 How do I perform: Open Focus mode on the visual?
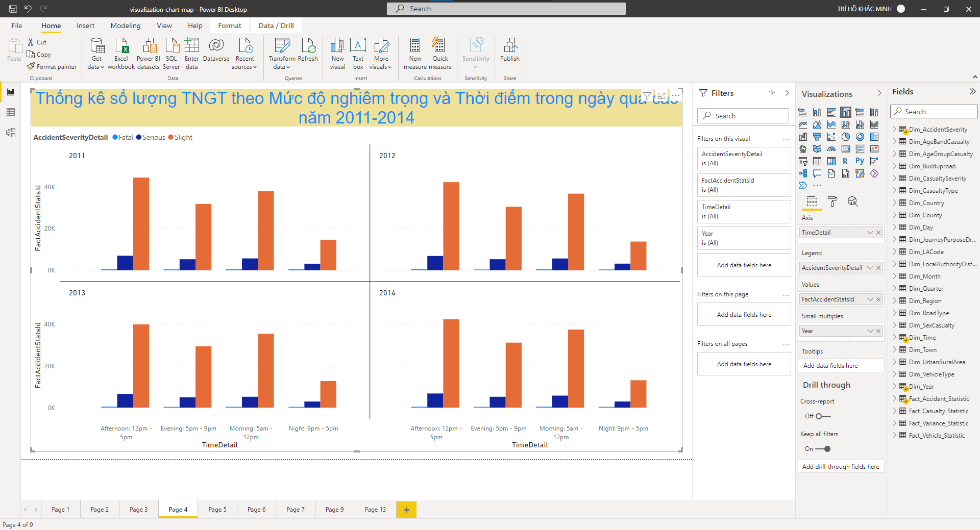coord(661,95)
